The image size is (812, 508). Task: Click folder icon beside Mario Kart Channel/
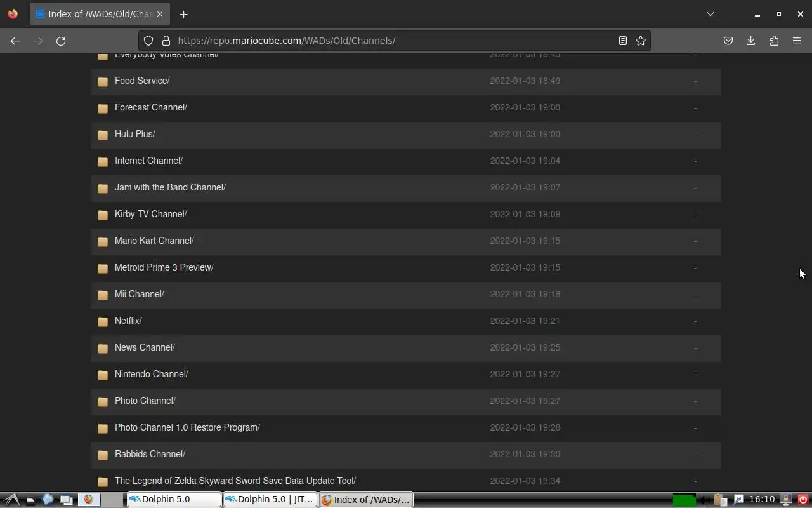pyautogui.click(x=103, y=241)
